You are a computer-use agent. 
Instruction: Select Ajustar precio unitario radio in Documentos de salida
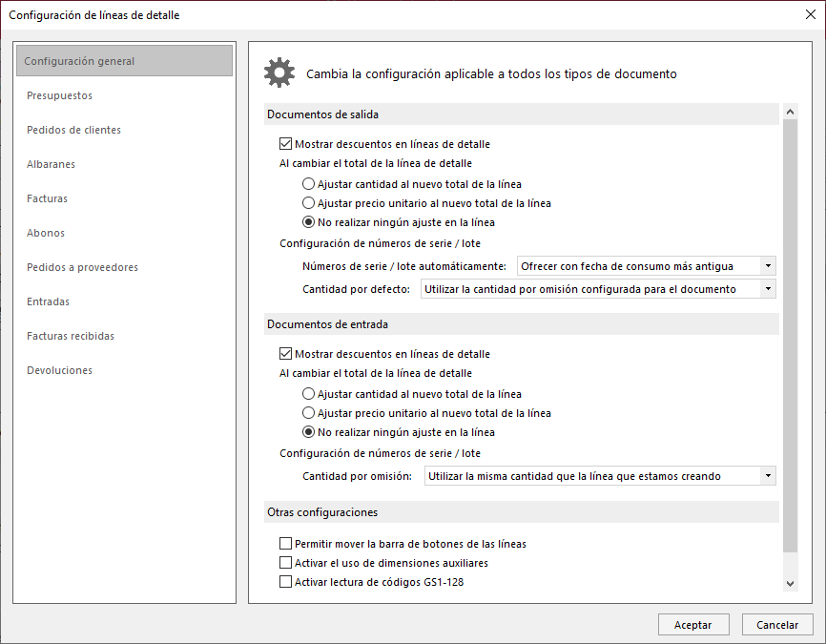click(x=308, y=203)
